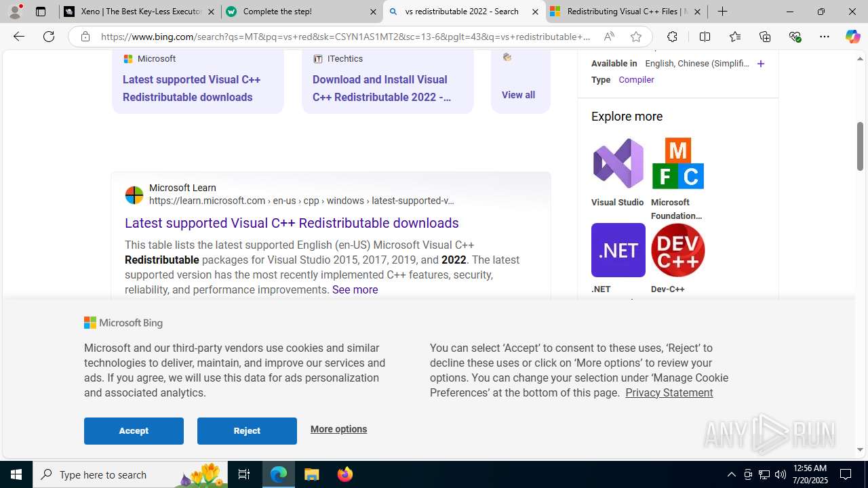Screen dimensions: 868x488
Task: Open Visual Studio explore thumbnail
Action: [618, 163]
